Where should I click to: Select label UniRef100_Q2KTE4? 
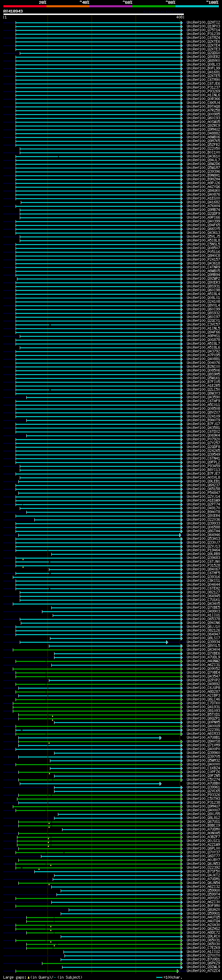203,45
